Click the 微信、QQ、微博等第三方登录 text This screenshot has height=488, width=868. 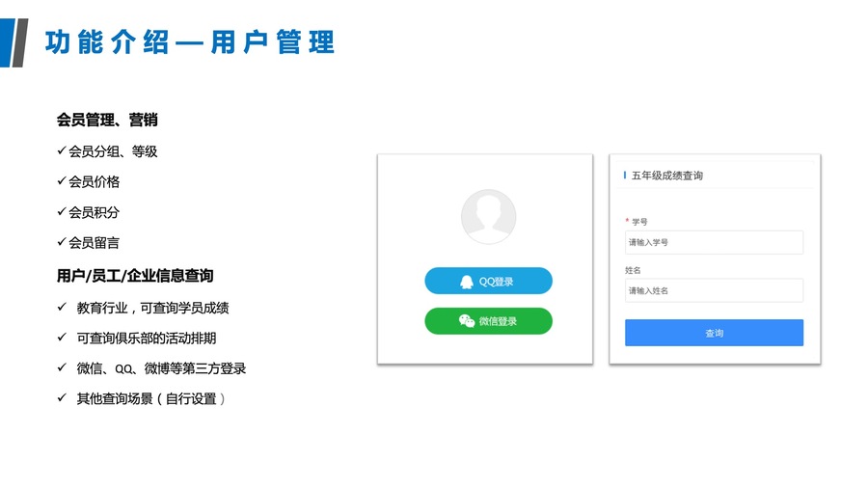click(161, 368)
